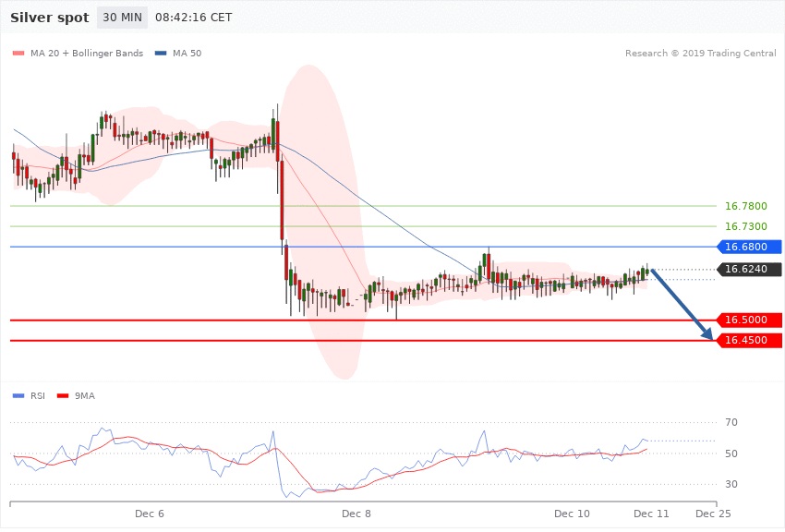The height and width of the screenshot is (532, 785).
Task: Select the Dec 10 date axis label
Action: coord(572,513)
